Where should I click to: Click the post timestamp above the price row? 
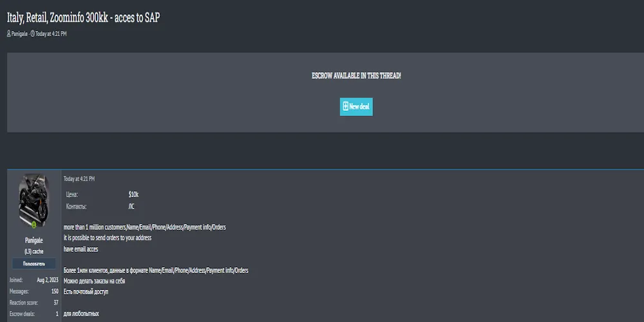click(x=79, y=179)
